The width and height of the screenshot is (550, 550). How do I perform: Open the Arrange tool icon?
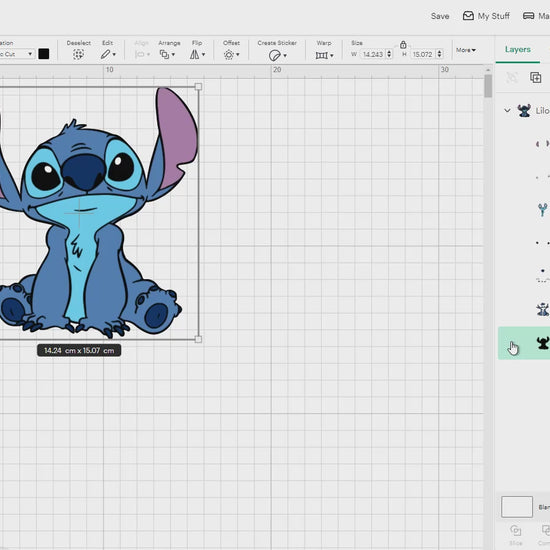coord(164,54)
